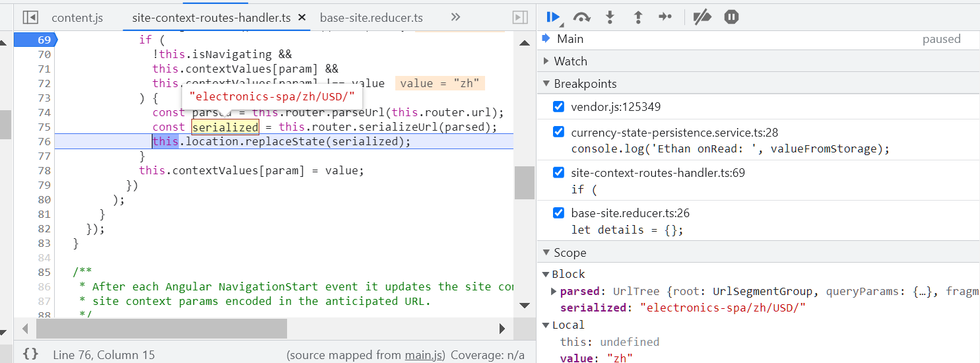980x363 pixels.
Task: Click the Step over function icon
Action: (x=581, y=18)
